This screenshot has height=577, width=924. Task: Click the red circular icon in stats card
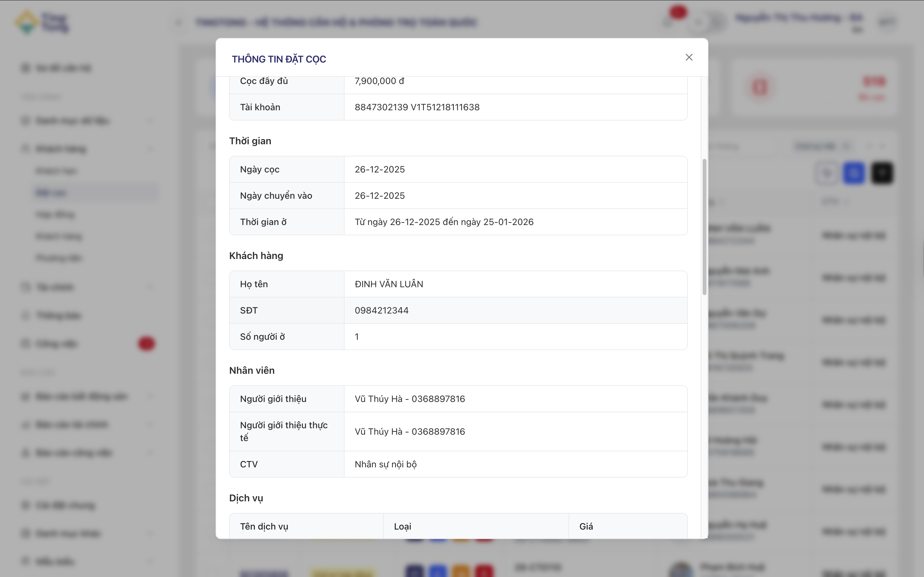[x=759, y=88]
